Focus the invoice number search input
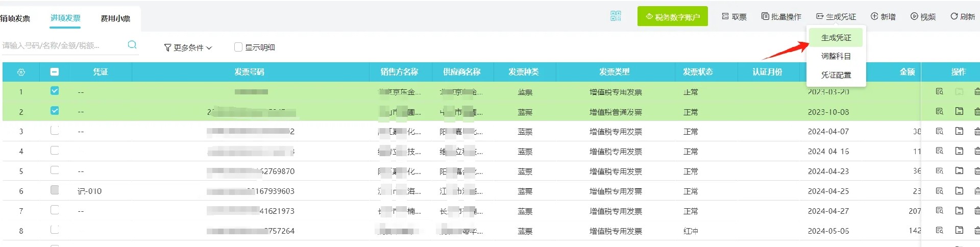980x247 pixels. (x=62, y=45)
